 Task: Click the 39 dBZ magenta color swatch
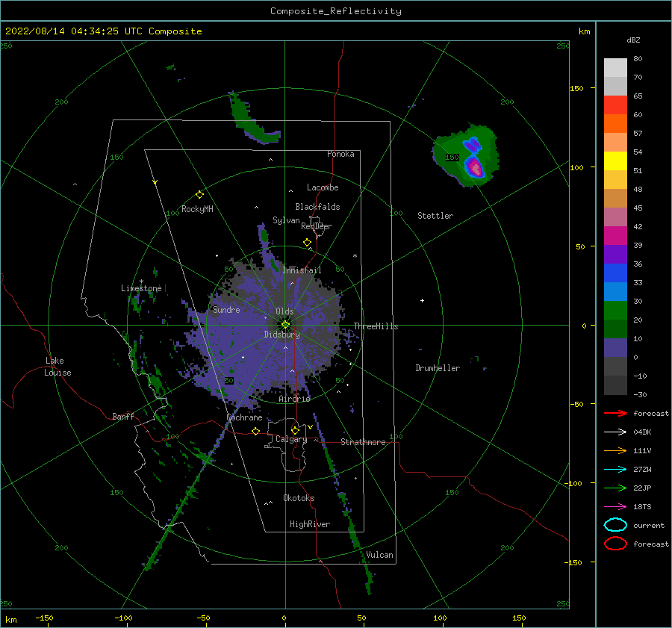coord(615,235)
